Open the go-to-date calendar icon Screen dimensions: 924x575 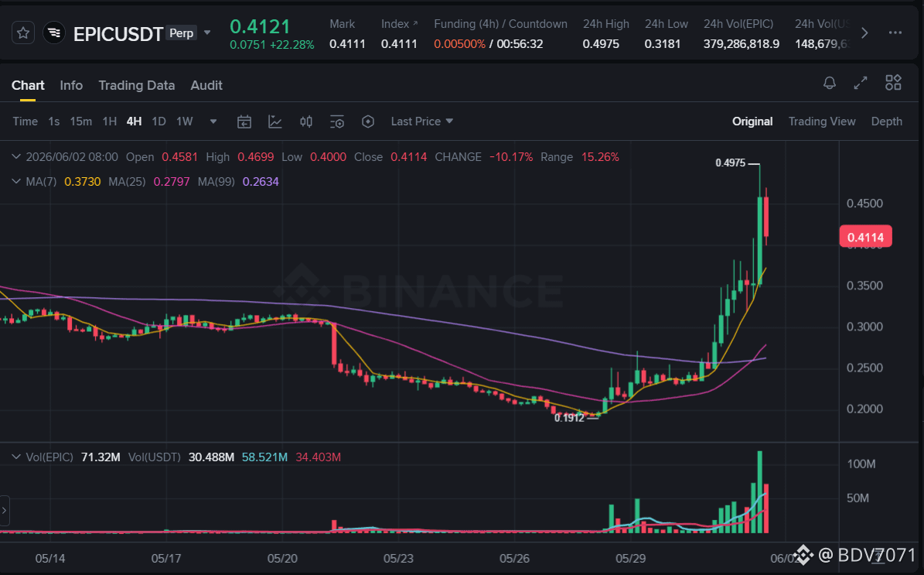tap(244, 122)
